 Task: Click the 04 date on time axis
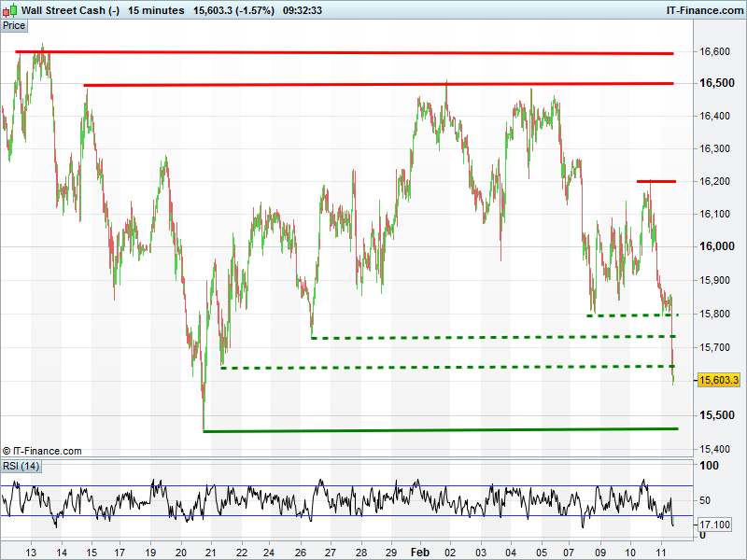pyautogui.click(x=511, y=553)
